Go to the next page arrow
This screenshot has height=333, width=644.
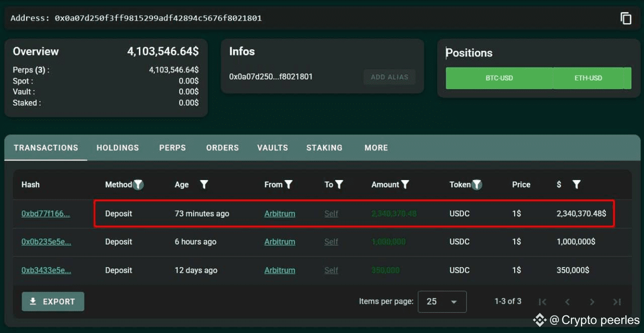click(592, 302)
